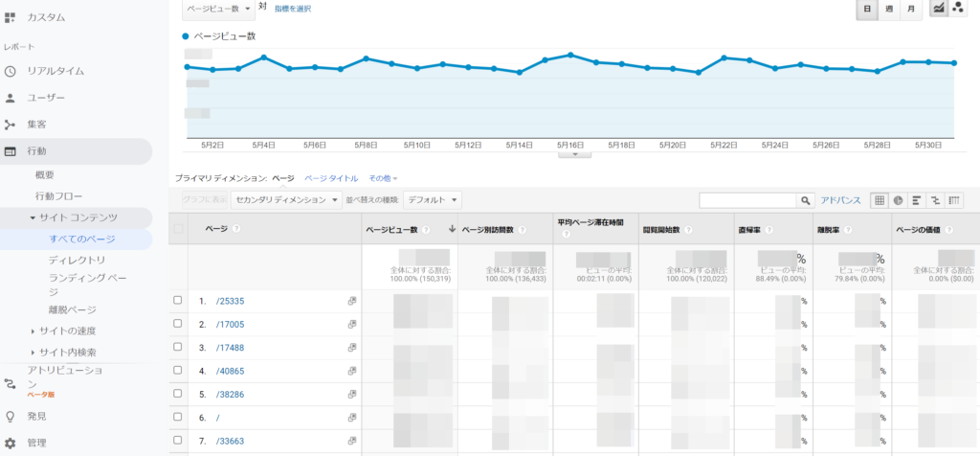
Task: Select the performance bar view icon
Action: point(916,200)
